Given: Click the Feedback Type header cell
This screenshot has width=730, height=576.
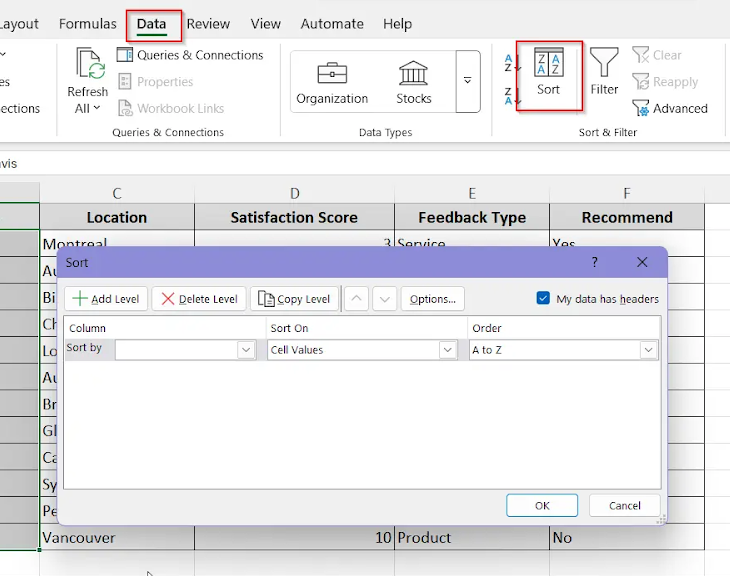Looking at the screenshot, I should [472, 217].
